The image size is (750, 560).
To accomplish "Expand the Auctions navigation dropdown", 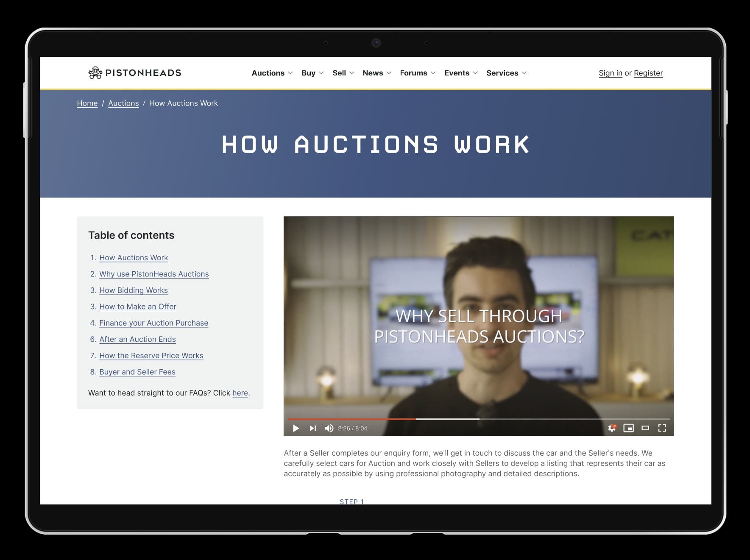I will [272, 73].
